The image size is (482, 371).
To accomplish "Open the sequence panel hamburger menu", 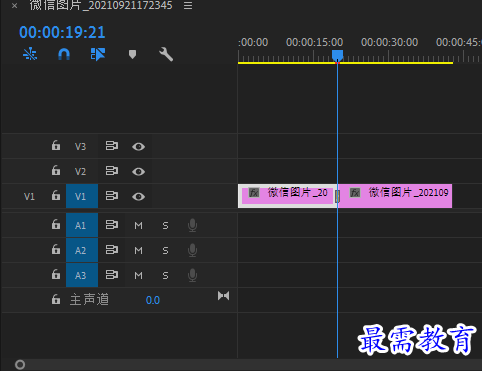I will (188, 6).
